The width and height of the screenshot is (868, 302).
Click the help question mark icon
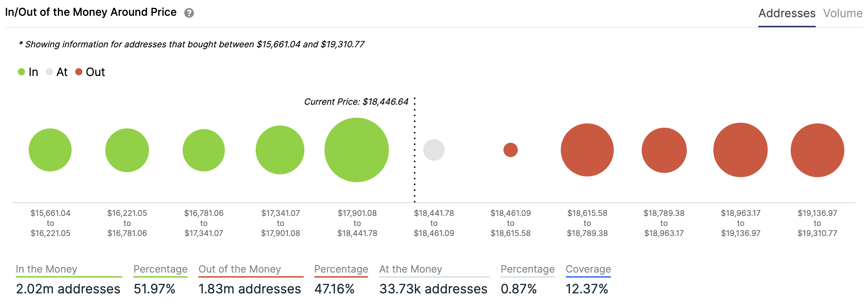189,13
